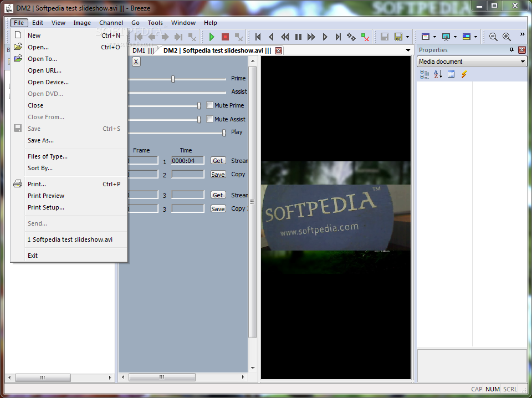Click the video preview frame
Image resolution: width=532 pixels, height=398 pixels.
coord(336,217)
